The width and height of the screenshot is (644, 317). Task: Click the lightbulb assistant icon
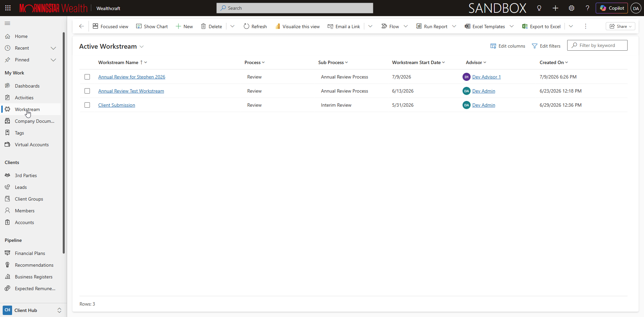click(x=539, y=8)
